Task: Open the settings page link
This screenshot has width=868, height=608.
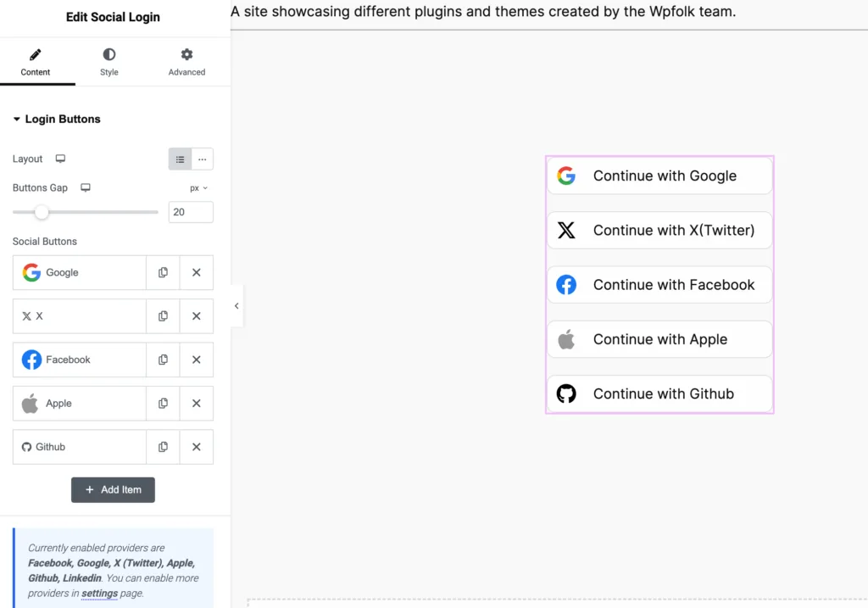Action: point(100,593)
